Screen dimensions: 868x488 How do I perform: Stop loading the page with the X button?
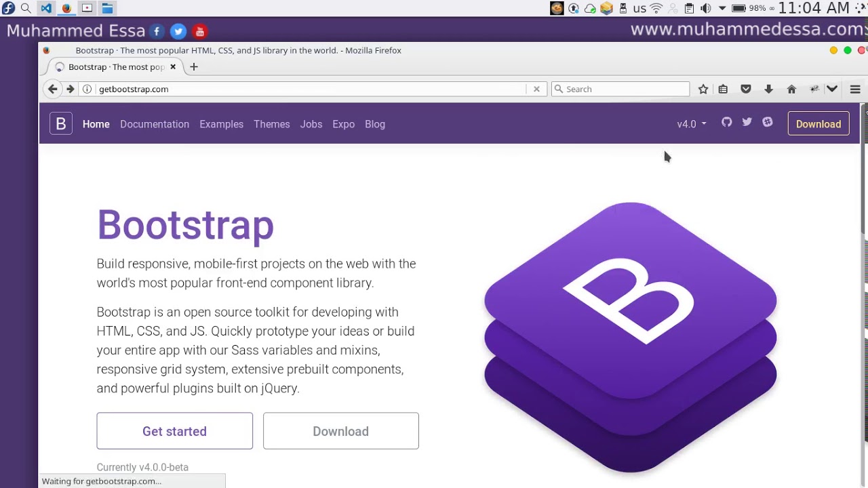(536, 89)
